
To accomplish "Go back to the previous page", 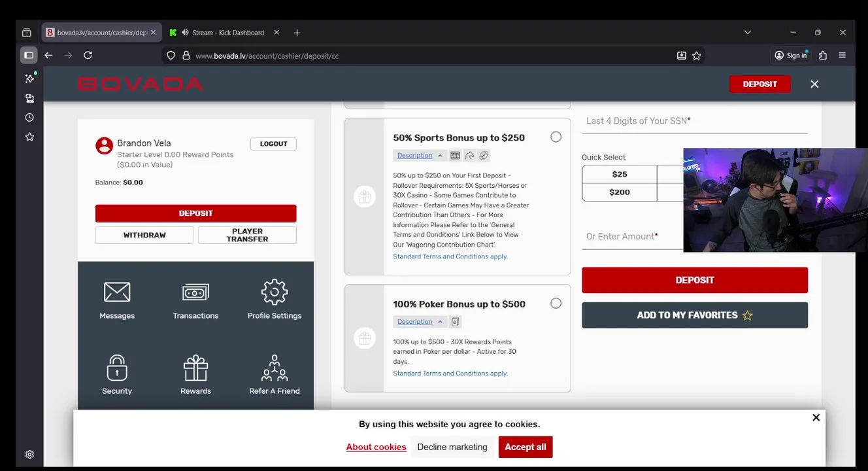I will click(48, 56).
